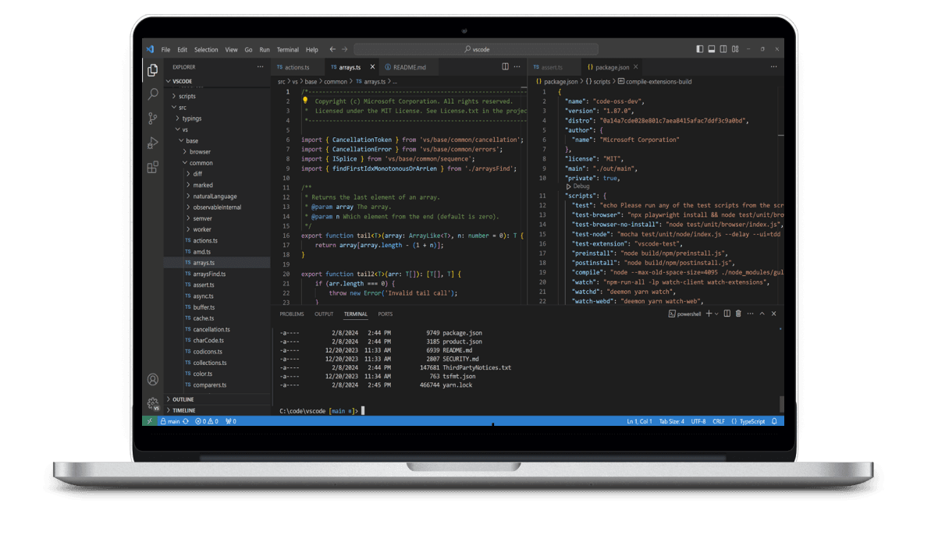Open the Search view in activity bar
This screenshot has width=931, height=560.
point(153,94)
